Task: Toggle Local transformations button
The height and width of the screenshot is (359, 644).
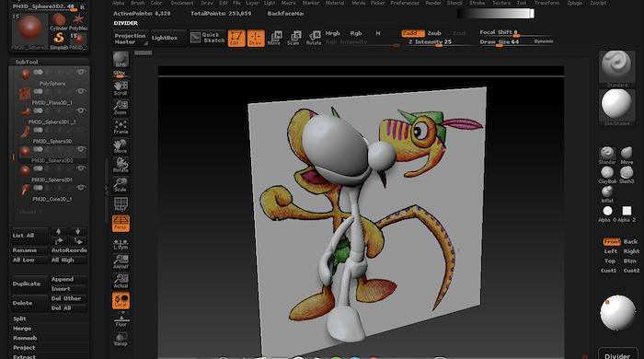Action: (x=121, y=300)
